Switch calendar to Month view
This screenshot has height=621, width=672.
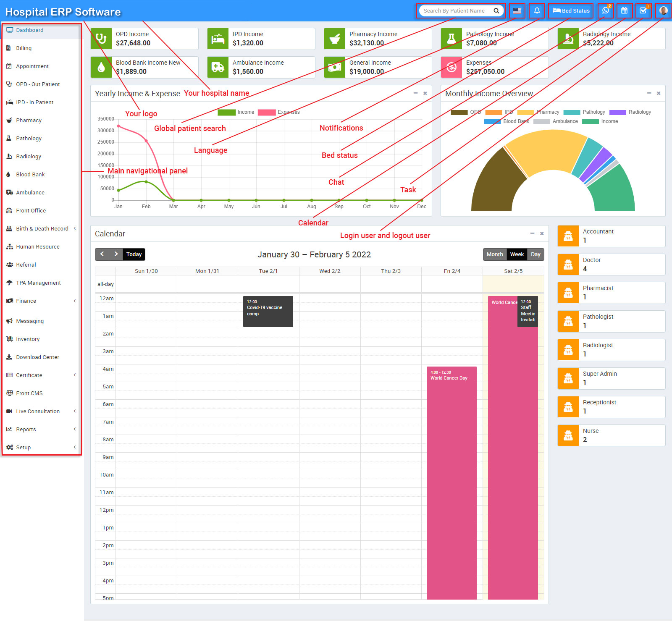(x=494, y=254)
